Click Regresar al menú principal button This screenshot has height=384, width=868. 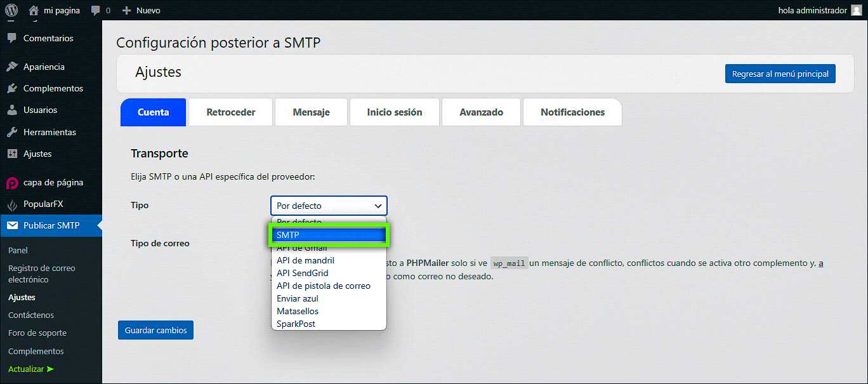coord(780,74)
